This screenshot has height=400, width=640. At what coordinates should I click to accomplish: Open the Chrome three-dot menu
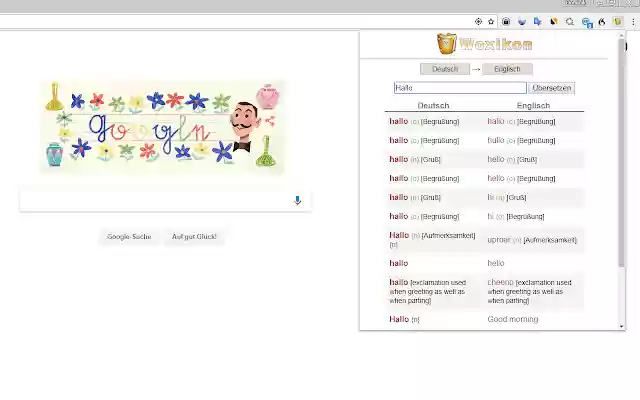pyautogui.click(x=633, y=22)
